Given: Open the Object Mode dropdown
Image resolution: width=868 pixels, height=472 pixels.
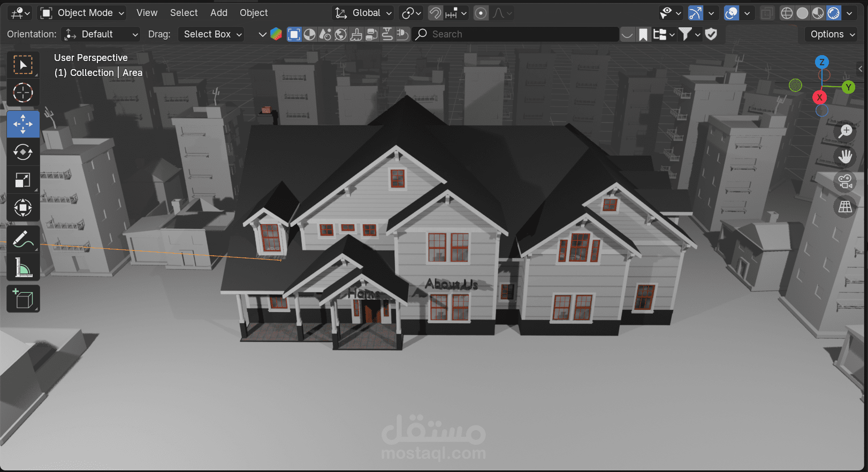Looking at the screenshot, I should coord(83,13).
